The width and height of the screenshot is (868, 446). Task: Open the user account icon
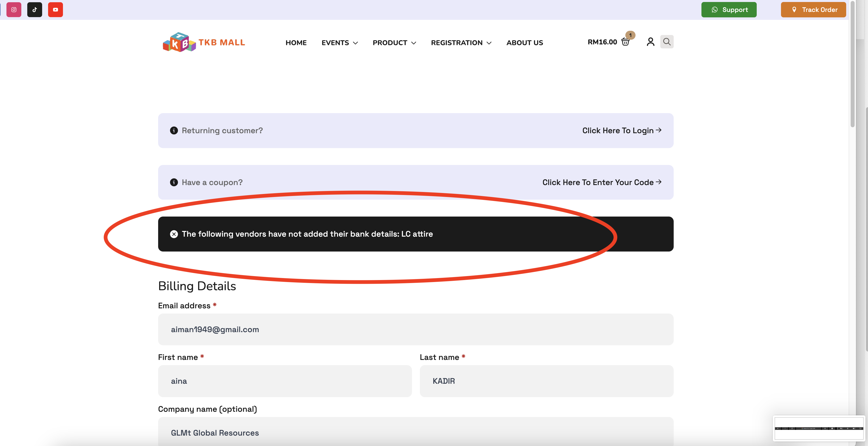coord(651,42)
